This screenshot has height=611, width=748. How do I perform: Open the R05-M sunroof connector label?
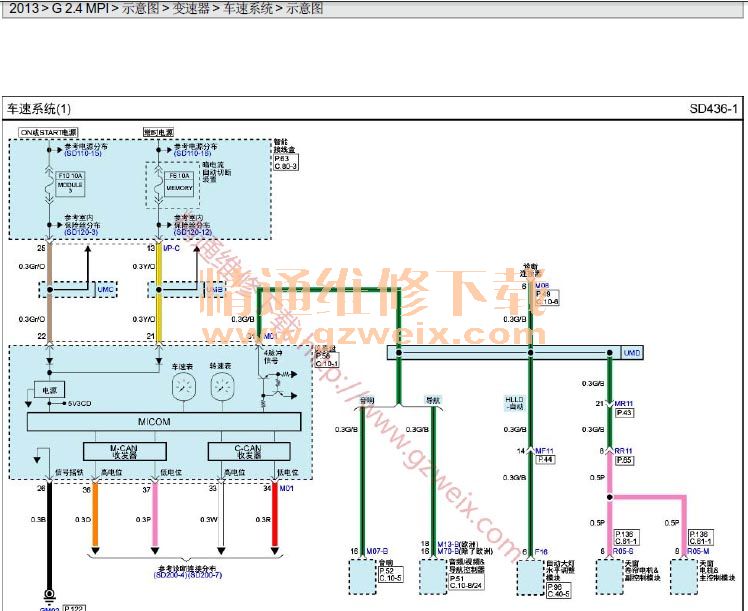click(x=698, y=551)
